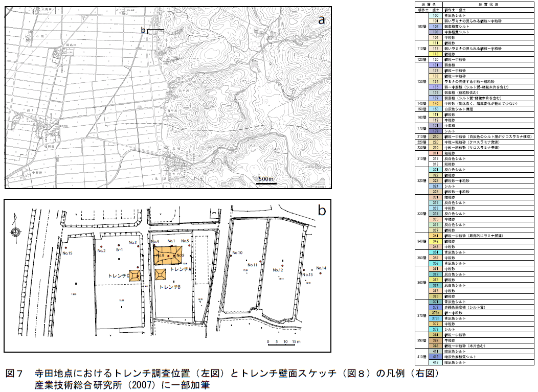Click the 342 yellow legend swatch
The width and height of the screenshot is (538, 392).
click(435, 241)
